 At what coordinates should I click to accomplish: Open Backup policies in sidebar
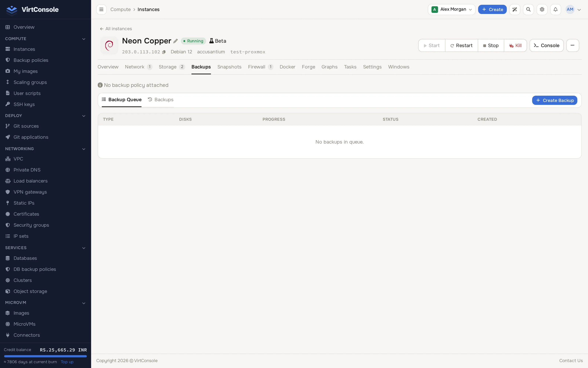tap(31, 60)
